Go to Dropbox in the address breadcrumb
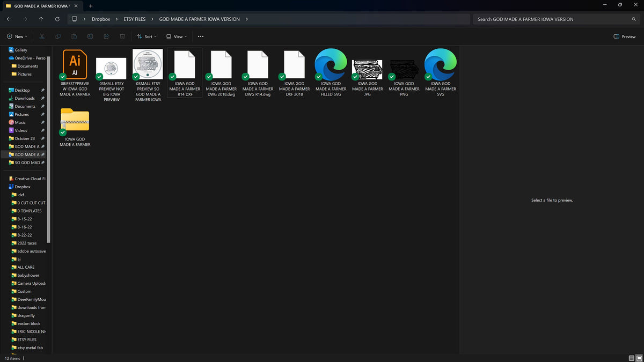 pos(101,19)
